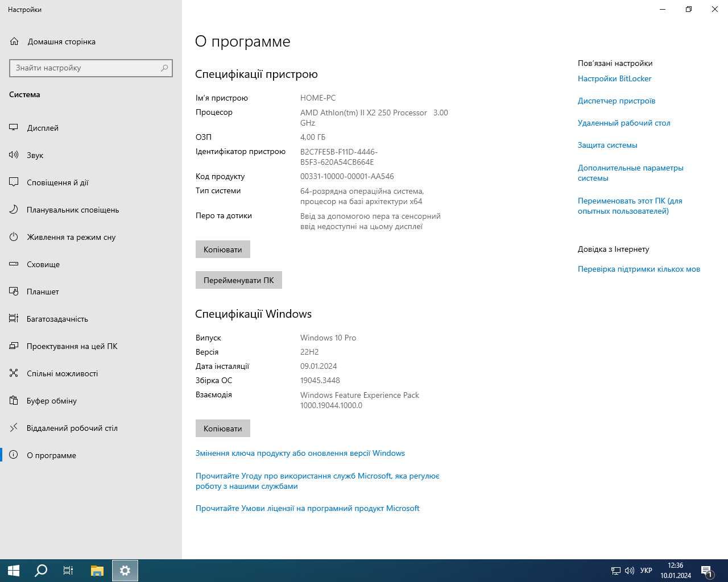
Task: Click the Віддалений робочий стіл icon
Action: pyautogui.click(x=14, y=428)
